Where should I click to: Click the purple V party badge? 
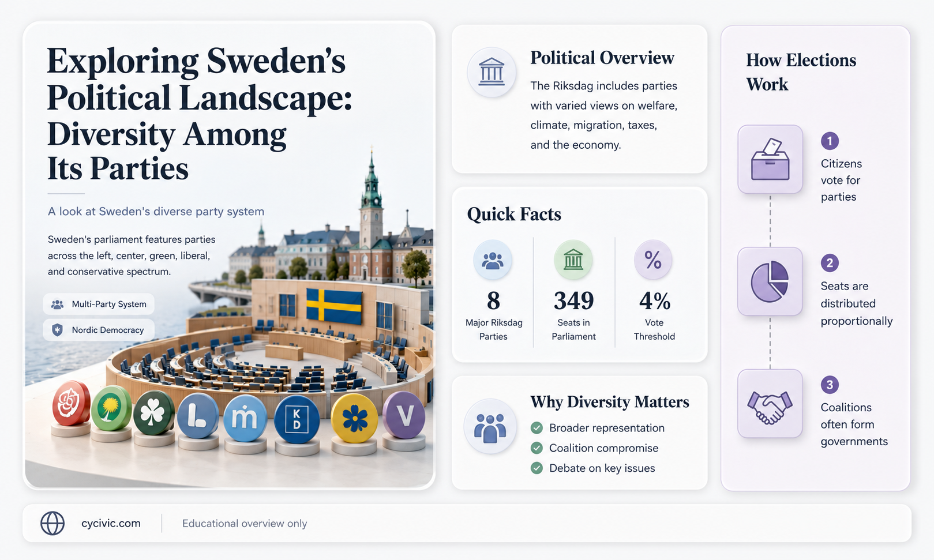(404, 415)
